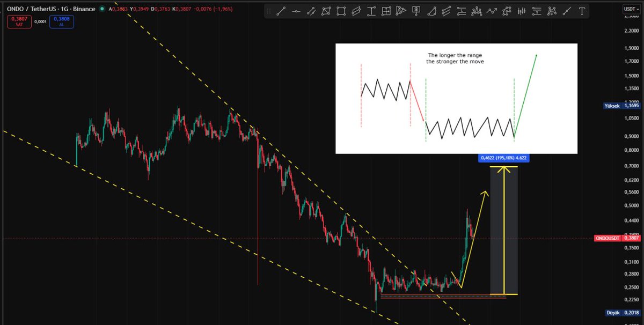Select the Head and Shoulders pattern tool
The image size is (644, 325).
click(477, 11)
